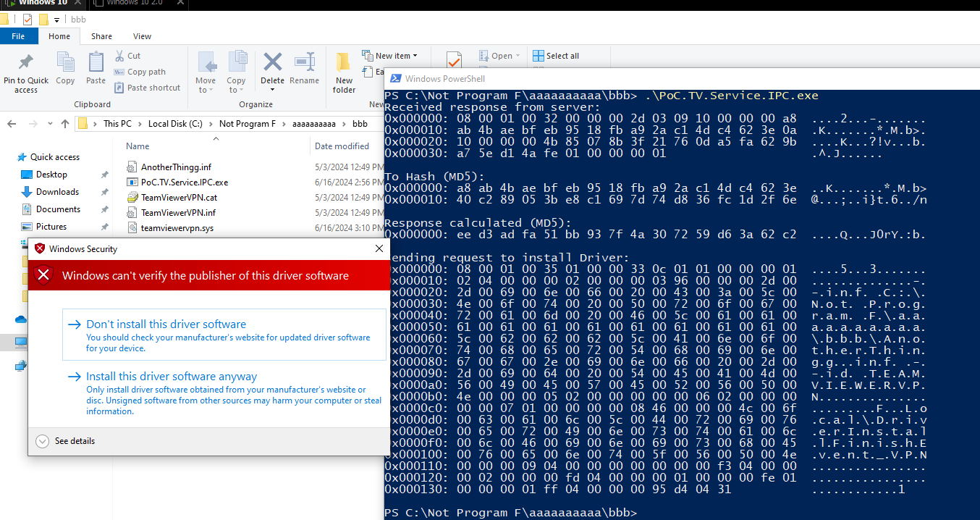Click the Cut scissors command
The image size is (980, 520).
[127, 56]
